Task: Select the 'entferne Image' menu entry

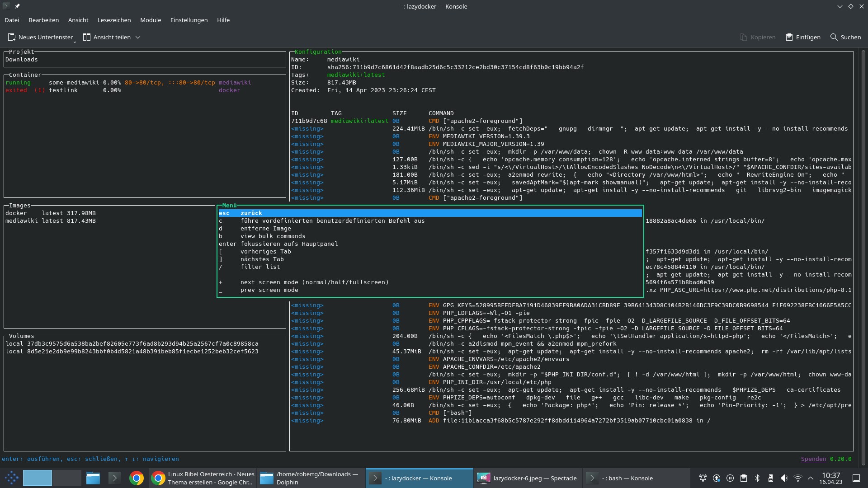Action: coord(430,228)
